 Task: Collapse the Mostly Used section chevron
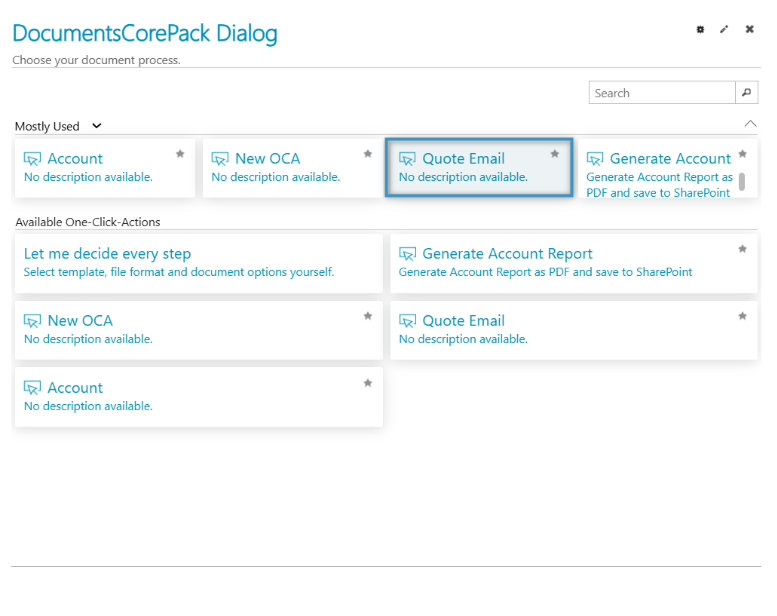click(751, 123)
